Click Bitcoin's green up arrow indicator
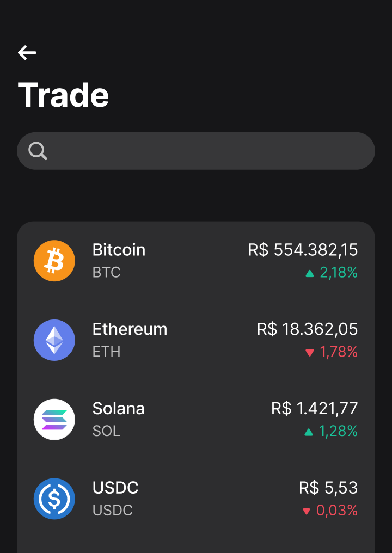Viewport: 392px width, 553px height. pyautogui.click(x=310, y=273)
